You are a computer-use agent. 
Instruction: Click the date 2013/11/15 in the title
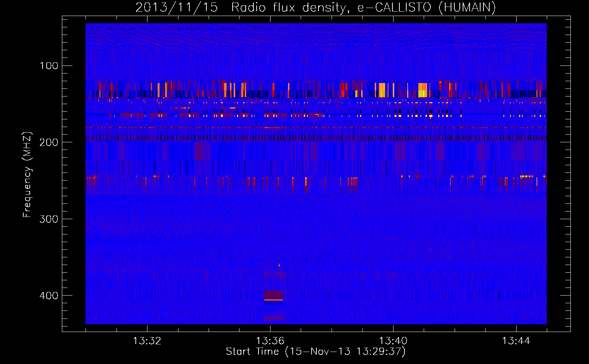[x=177, y=7]
